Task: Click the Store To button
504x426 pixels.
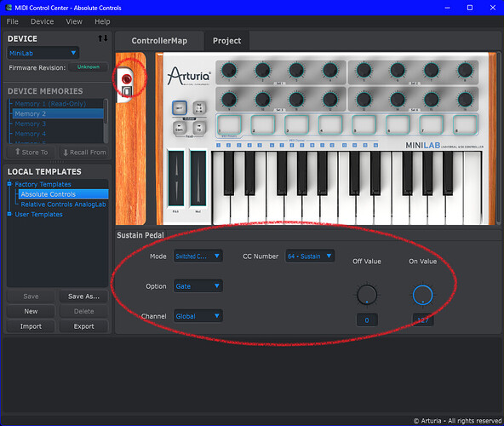Action: pyautogui.click(x=31, y=153)
